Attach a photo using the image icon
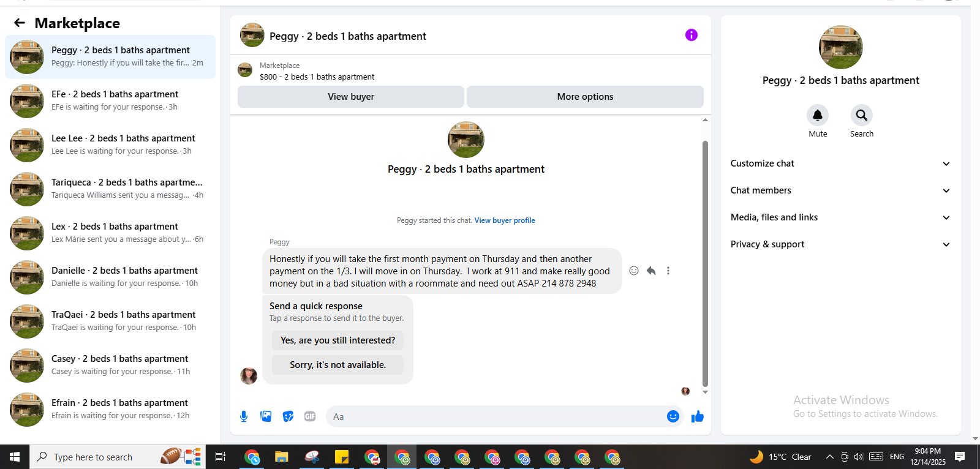 (266, 416)
